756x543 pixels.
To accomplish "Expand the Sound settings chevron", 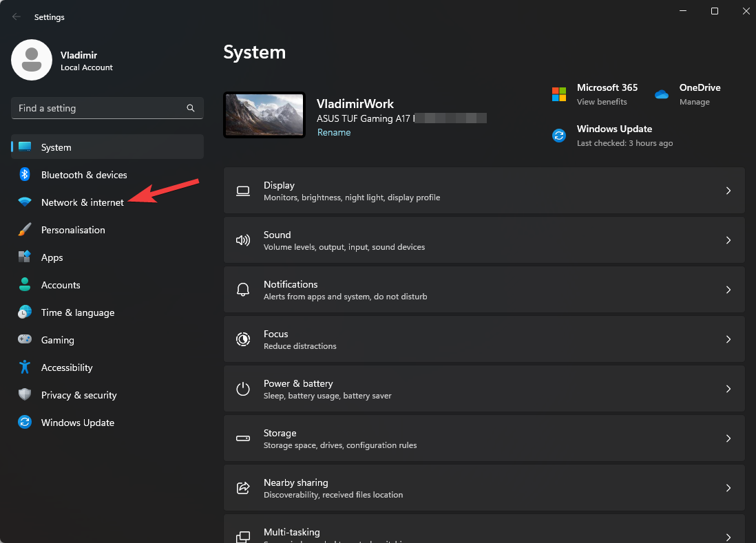I will (728, 240).
